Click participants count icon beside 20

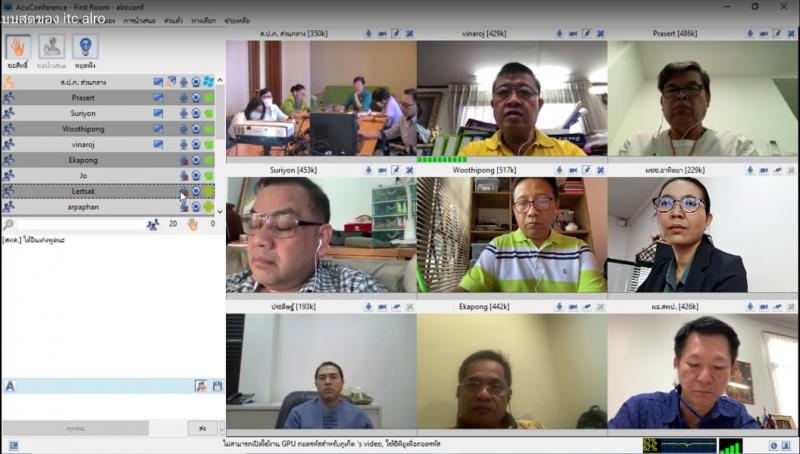(x=153, y=223)
